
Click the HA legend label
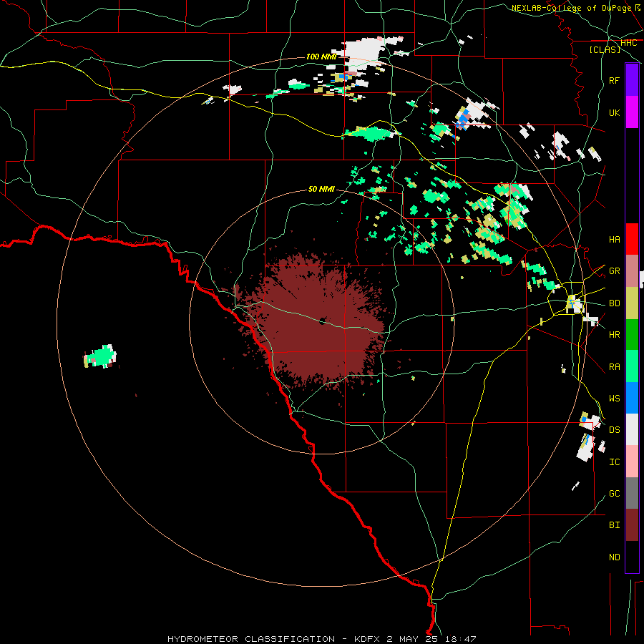[615, 239]
